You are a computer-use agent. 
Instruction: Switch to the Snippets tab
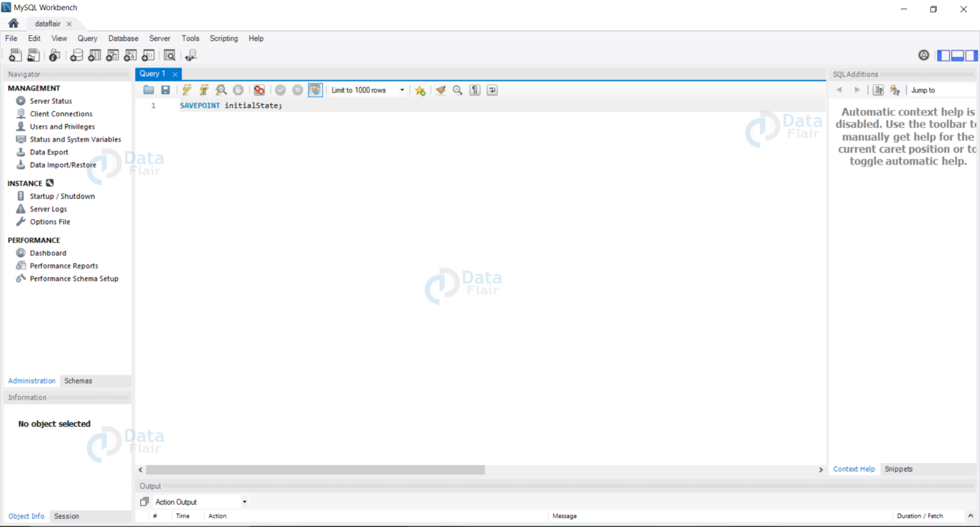coord(898,469)
